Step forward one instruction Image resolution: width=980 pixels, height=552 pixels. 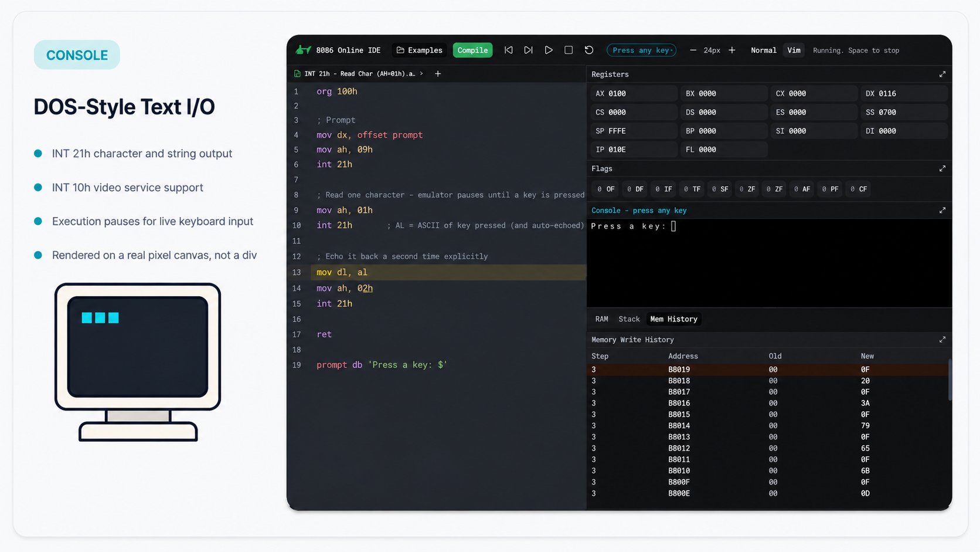[x=529, y=50]
